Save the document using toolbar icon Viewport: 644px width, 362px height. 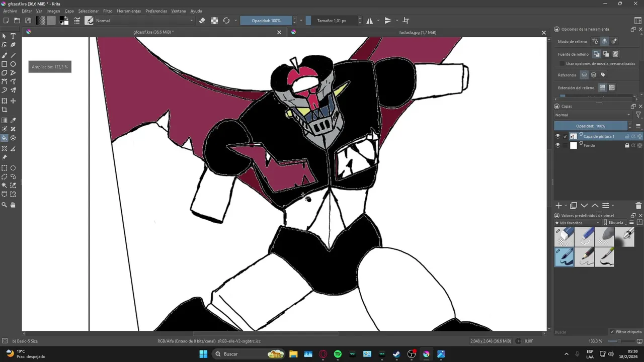tap(28, 21)
